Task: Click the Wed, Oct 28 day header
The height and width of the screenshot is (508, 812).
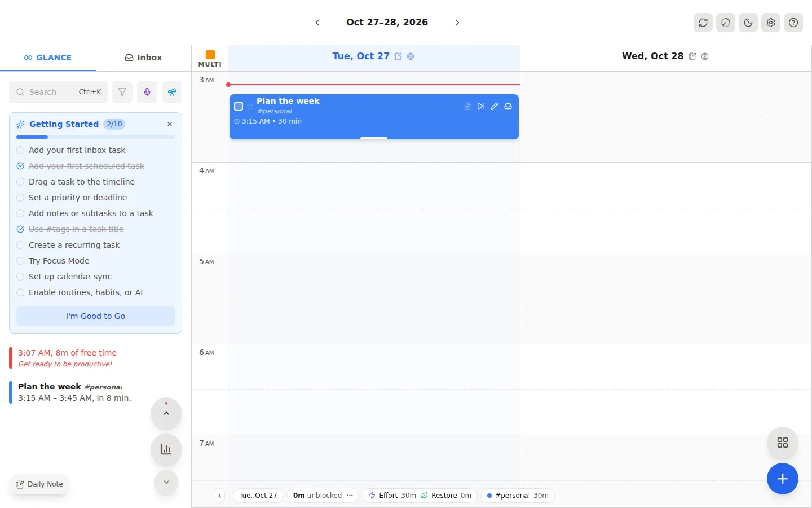Action: 652,56
